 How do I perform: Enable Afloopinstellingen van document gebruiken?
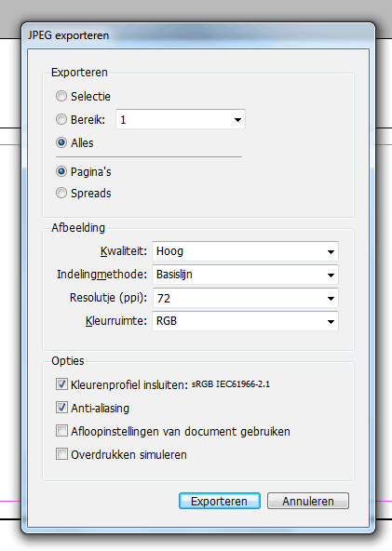tap(61, 431)
